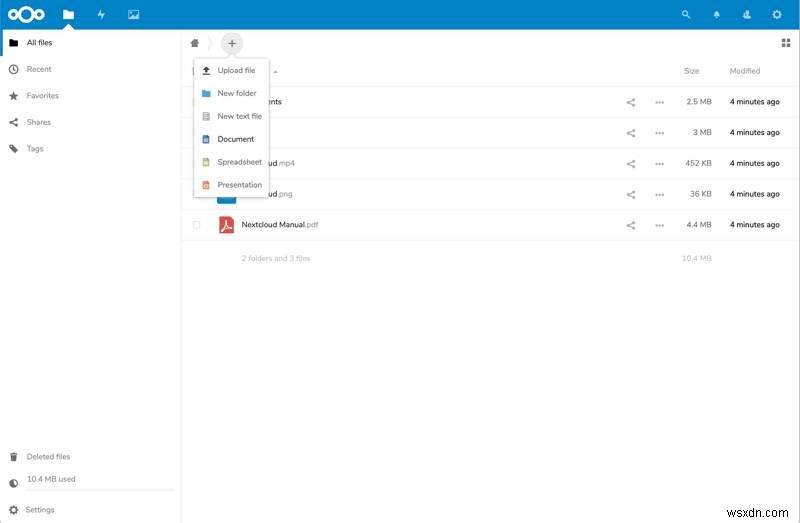
Task: Click the plus new-file button
Action: point(232,43)
